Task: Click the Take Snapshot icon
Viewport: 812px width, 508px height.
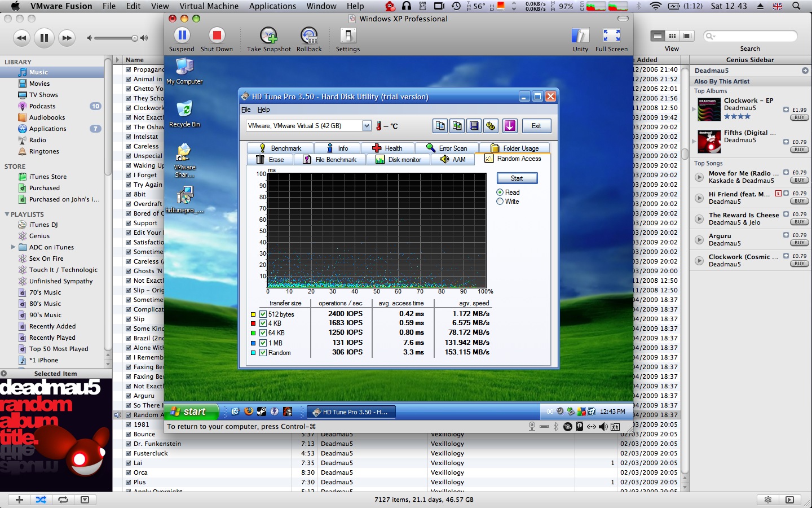Action: click(x=268, y=36)
